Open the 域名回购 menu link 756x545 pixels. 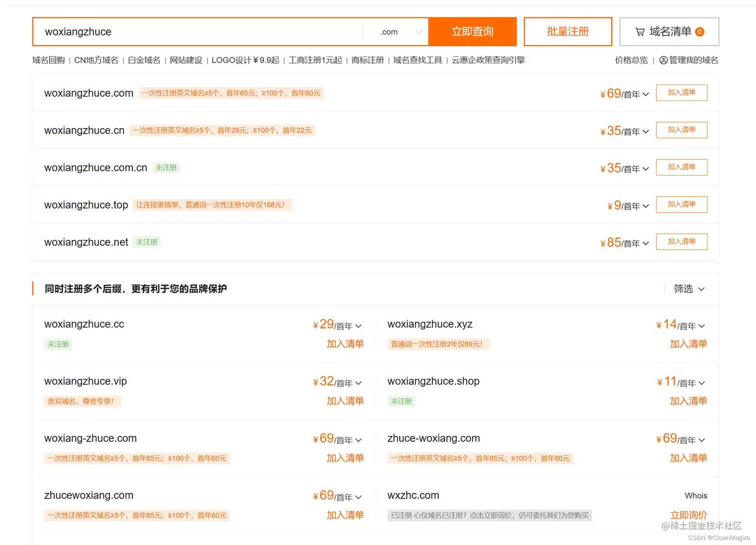coord(48,60)
